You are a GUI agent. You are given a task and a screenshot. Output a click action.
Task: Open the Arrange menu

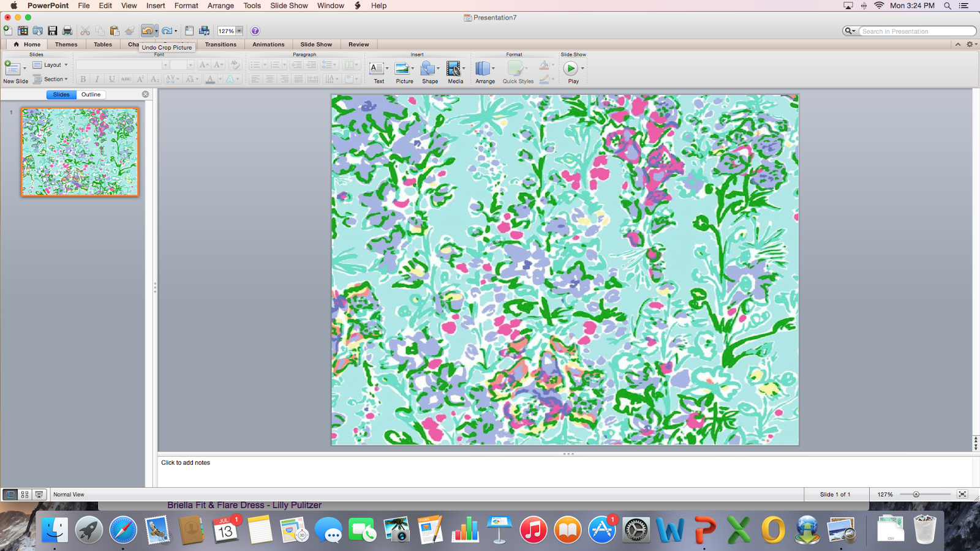click(x=221, y=6)
